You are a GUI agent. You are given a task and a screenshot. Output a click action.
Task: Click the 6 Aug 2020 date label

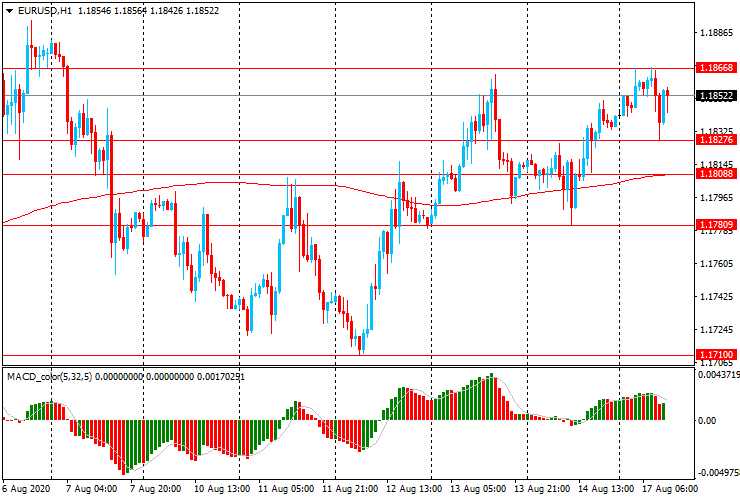coord(25,490)
